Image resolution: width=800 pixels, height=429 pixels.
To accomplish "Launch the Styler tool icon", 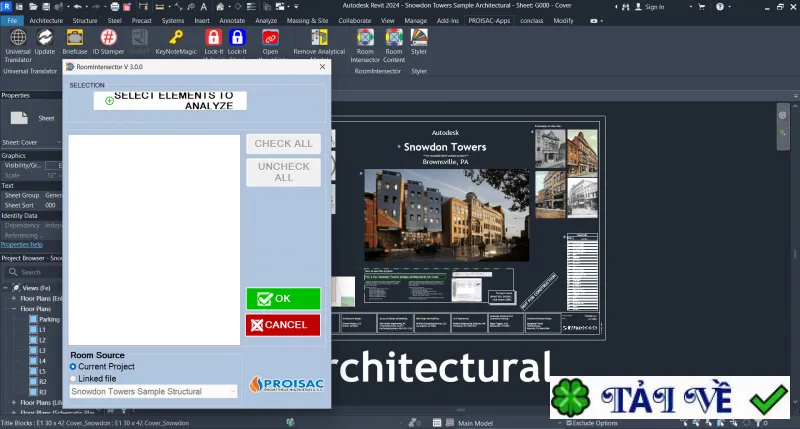I will pyautogui.click(x=419, y=42).
